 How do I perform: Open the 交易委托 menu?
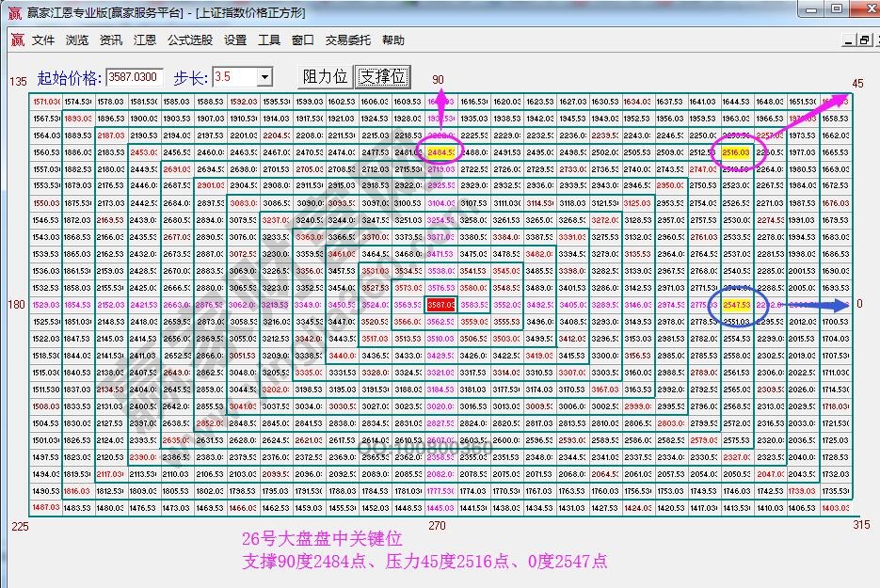click(x=350, y=40)
